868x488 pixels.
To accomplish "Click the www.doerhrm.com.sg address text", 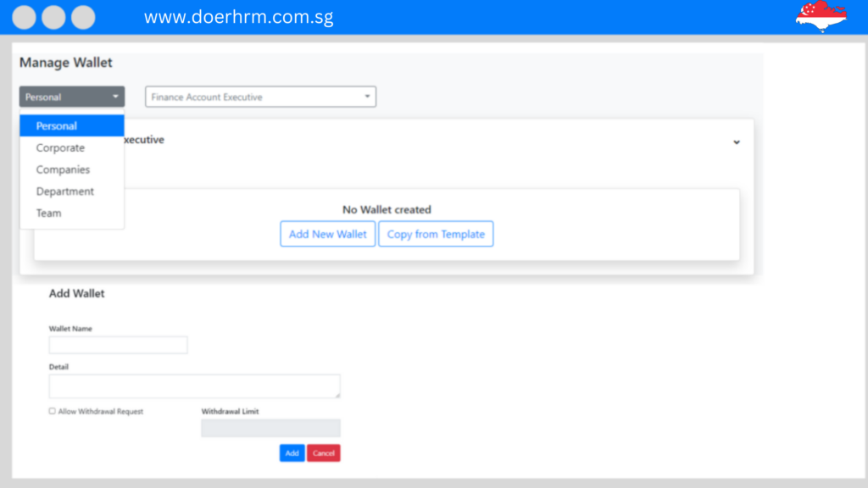I will (238, 17).
